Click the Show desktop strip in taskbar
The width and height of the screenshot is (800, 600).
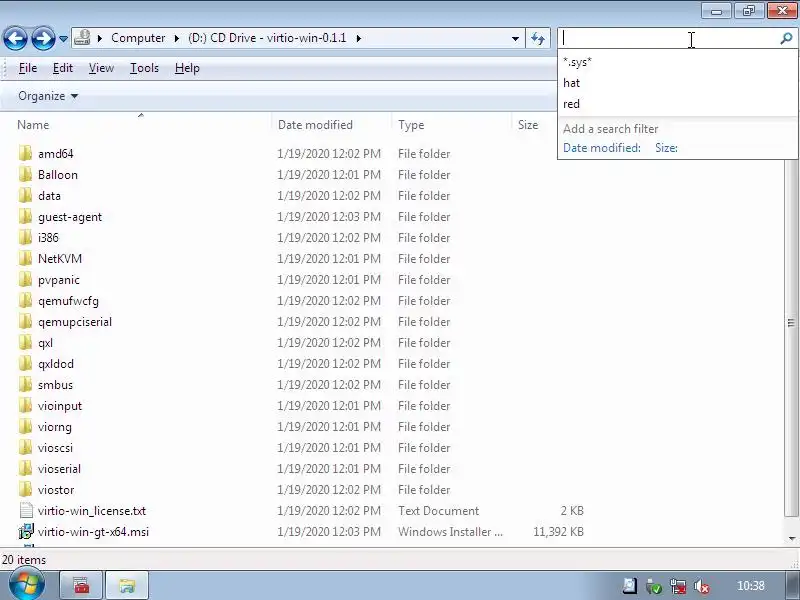(x=793, y=585)
